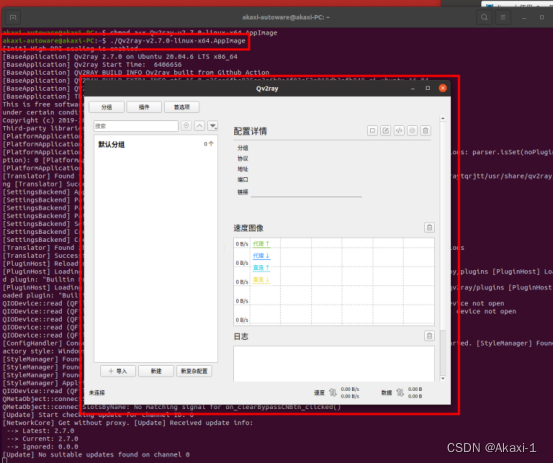Viewport: 553px width, 463px height.
Task: Maximize the Qv2ray window
Action: [428, 88]
